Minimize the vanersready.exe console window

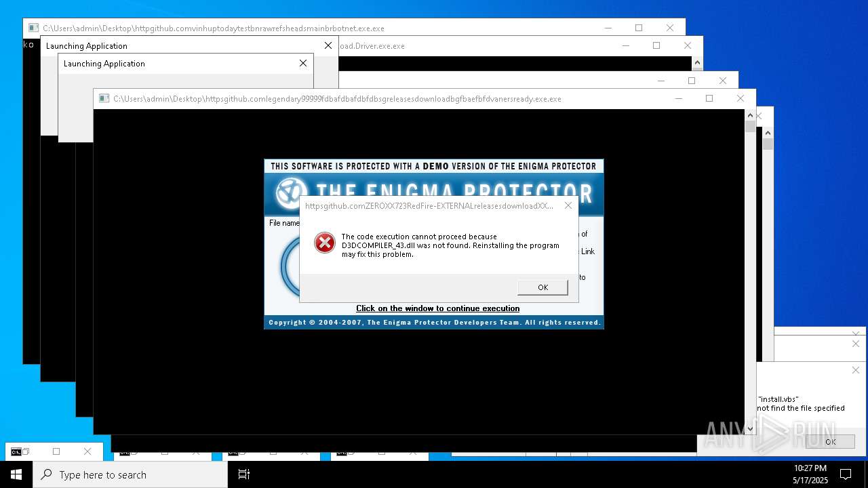coord(678,98)
